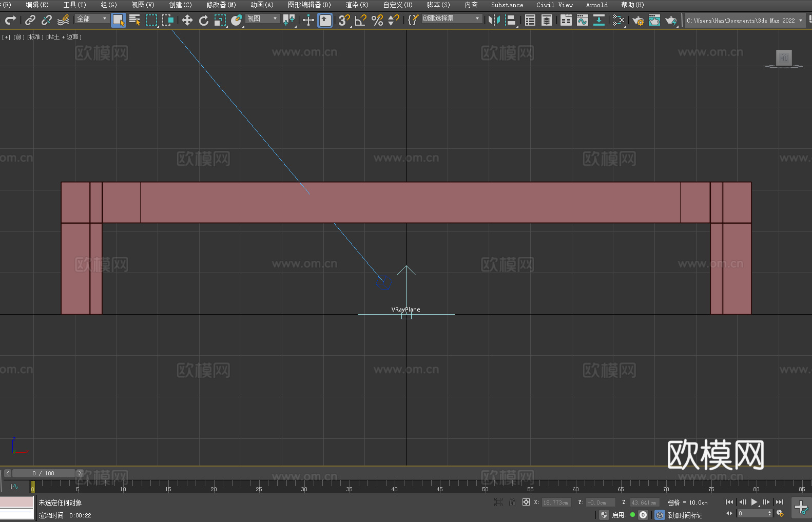
Task: Open the Scene Explorer toggle icon
Action: click(x=530, y=20)
